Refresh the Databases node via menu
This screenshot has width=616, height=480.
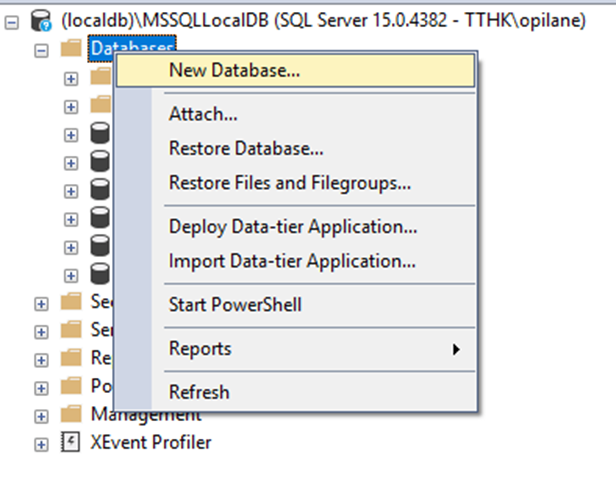click(199, 392)
